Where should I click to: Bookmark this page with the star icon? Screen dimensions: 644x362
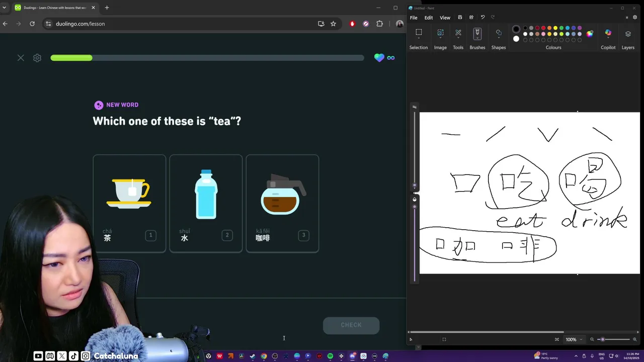[333, 24]
